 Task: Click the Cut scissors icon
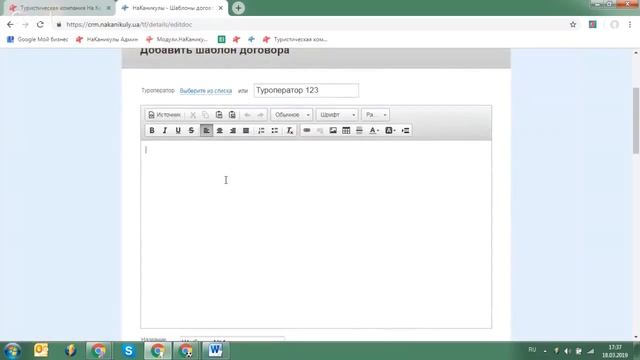click(193, 115)
